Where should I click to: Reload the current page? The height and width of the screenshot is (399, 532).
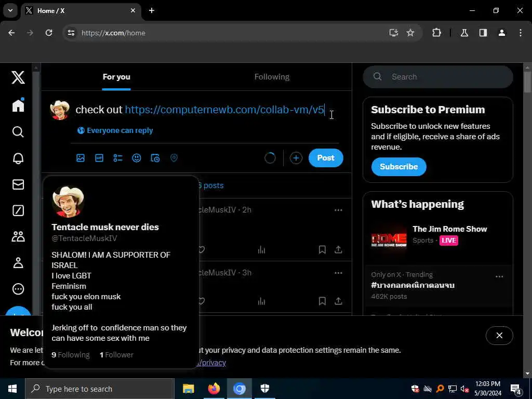point(49,33)
